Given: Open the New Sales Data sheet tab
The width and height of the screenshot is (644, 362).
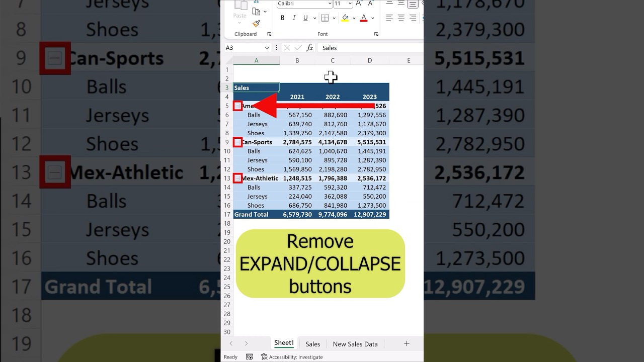Looking at the screenshot, I should [x=355, y=344].
